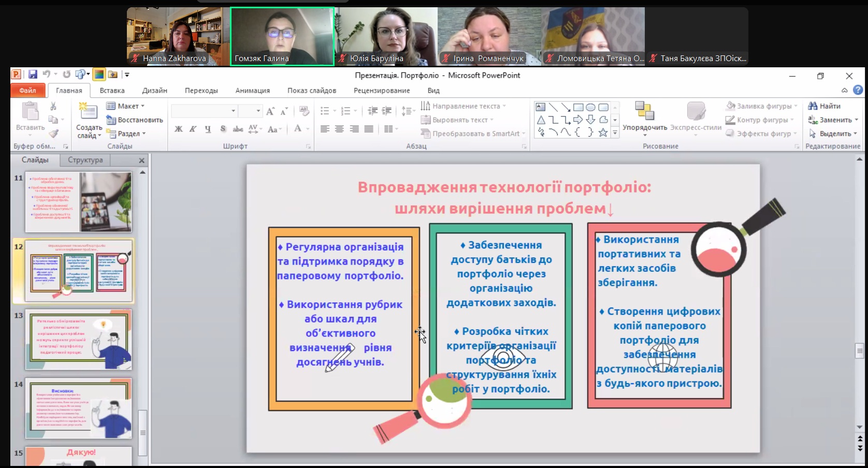The image size is (868, 468).
Task: Click the Save icon in quick access toolbar
Action: tap(33, 75)
